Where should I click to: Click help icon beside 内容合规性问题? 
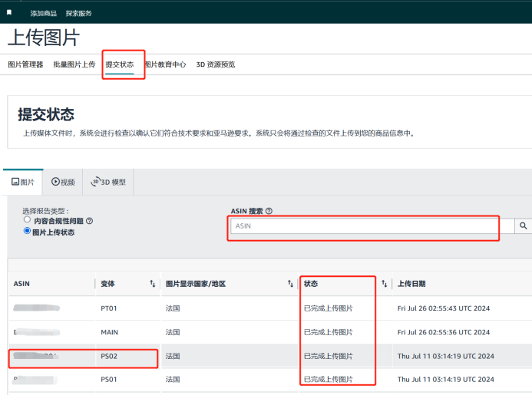coord(90,221)
